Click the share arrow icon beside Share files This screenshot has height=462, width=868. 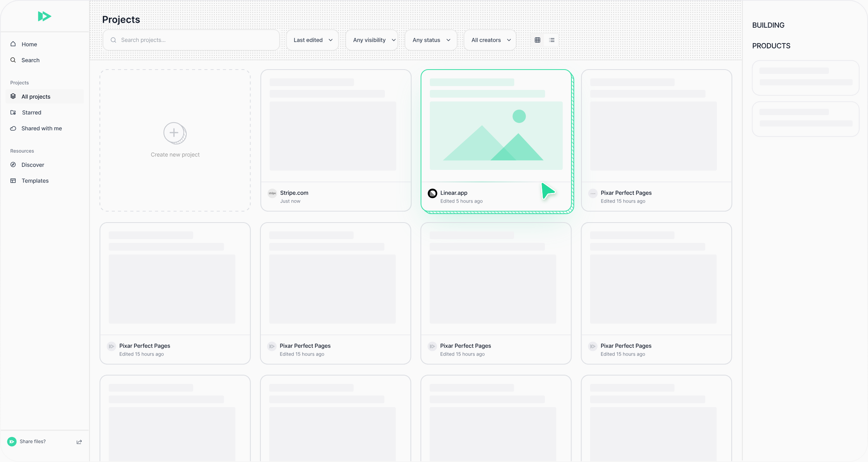coord(79,442)
